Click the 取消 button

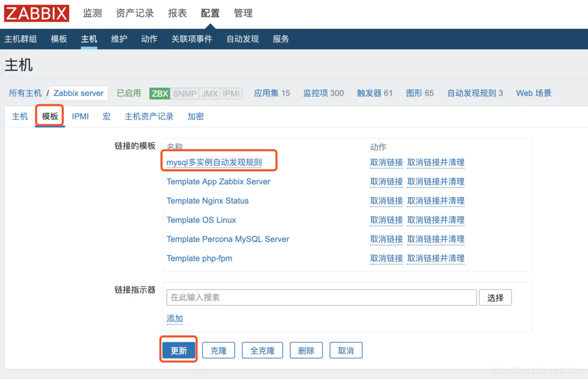pyautogui.click(x=346, y=351)
